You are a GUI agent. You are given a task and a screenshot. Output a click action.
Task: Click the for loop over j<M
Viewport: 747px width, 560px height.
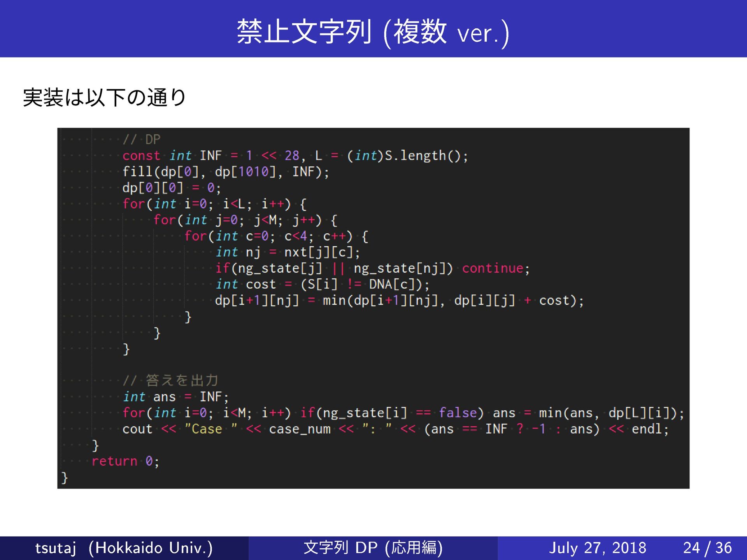pyautogui.click(x=245, y=220)
